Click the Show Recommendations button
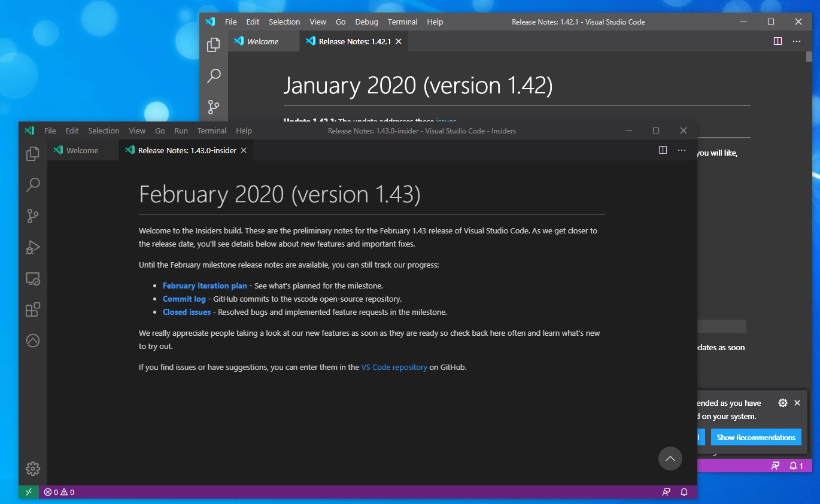 756,437
